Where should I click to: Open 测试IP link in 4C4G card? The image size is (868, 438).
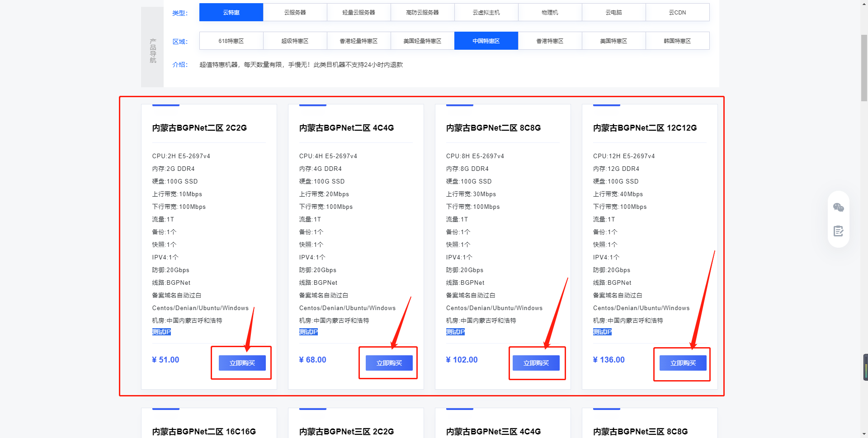coord(308,332)
